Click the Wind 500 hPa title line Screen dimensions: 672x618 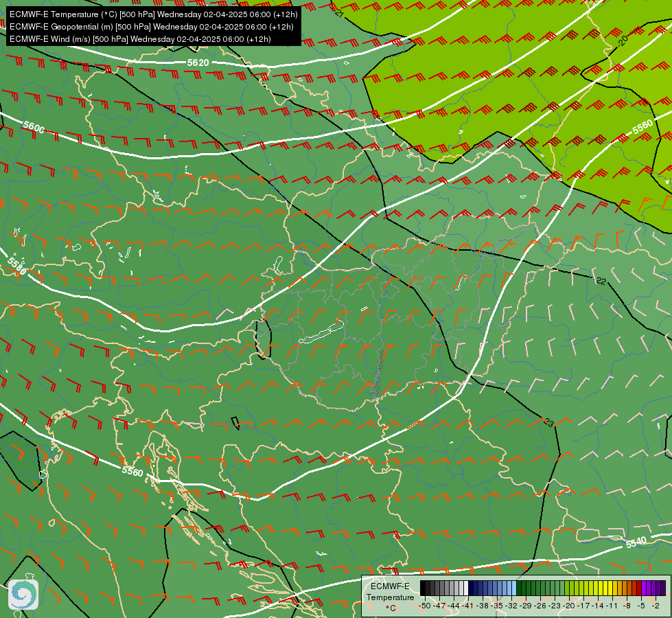pos(140,39)
